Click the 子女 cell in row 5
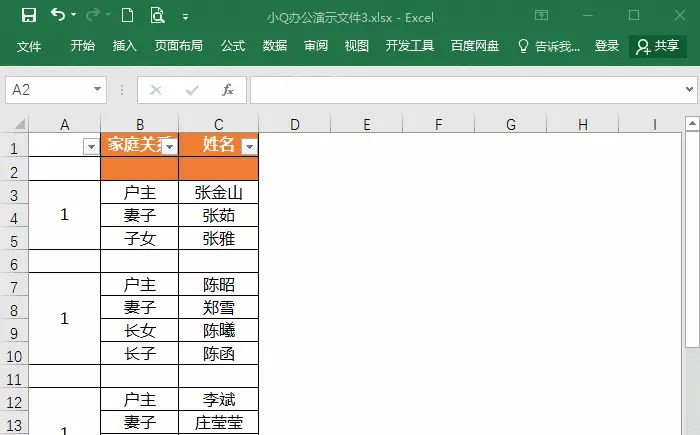700x435 pixels. [x=140, y=238]
